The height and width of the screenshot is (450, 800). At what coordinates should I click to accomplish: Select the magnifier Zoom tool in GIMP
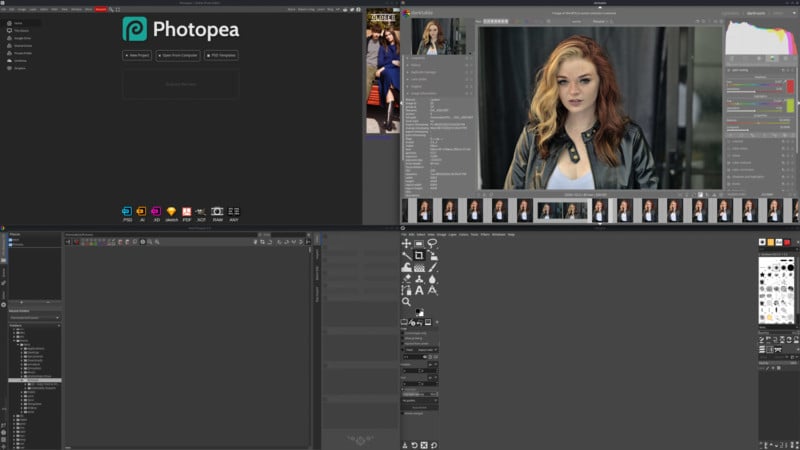pos(406,302)
